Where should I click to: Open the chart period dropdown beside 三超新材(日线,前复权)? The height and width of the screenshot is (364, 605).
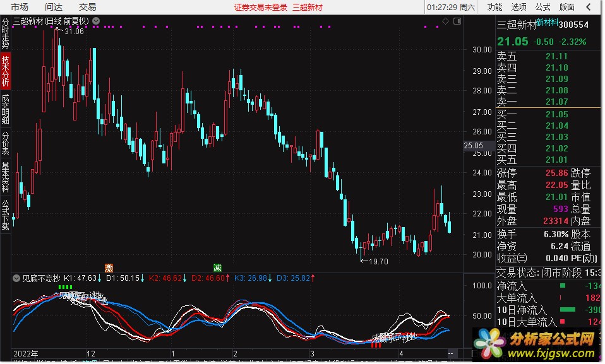pyautogui.click(x=96, y=21)
